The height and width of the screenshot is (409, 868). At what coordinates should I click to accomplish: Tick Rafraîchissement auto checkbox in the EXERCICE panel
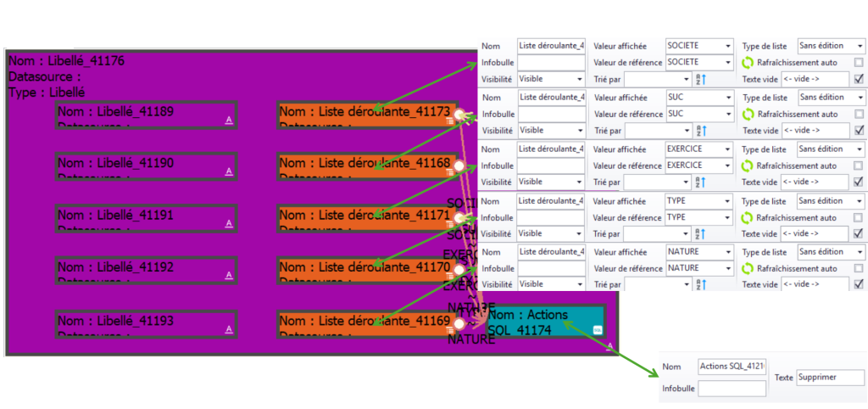(x=859, y=165)
